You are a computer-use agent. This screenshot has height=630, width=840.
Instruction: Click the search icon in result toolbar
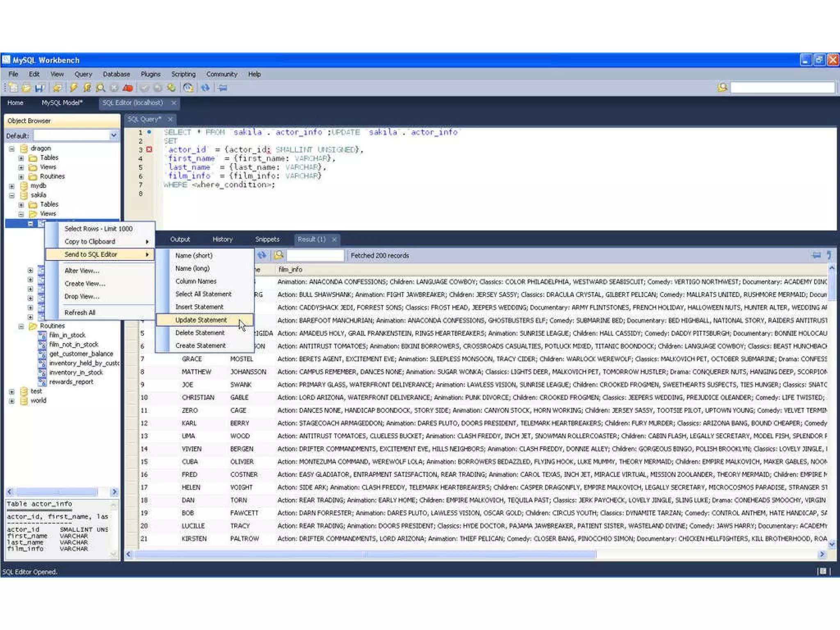click(x=278, y=256)
